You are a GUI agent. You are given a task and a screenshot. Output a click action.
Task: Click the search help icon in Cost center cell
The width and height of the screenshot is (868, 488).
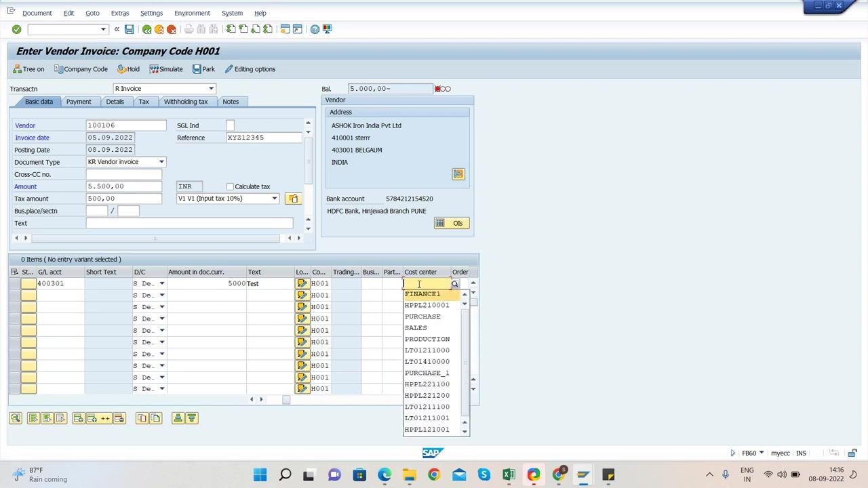455,284
